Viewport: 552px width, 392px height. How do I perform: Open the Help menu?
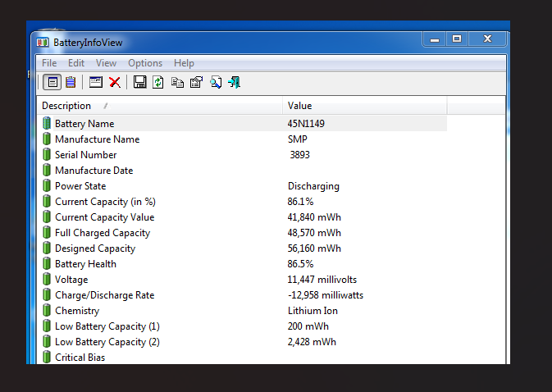(x=184, y=63)
